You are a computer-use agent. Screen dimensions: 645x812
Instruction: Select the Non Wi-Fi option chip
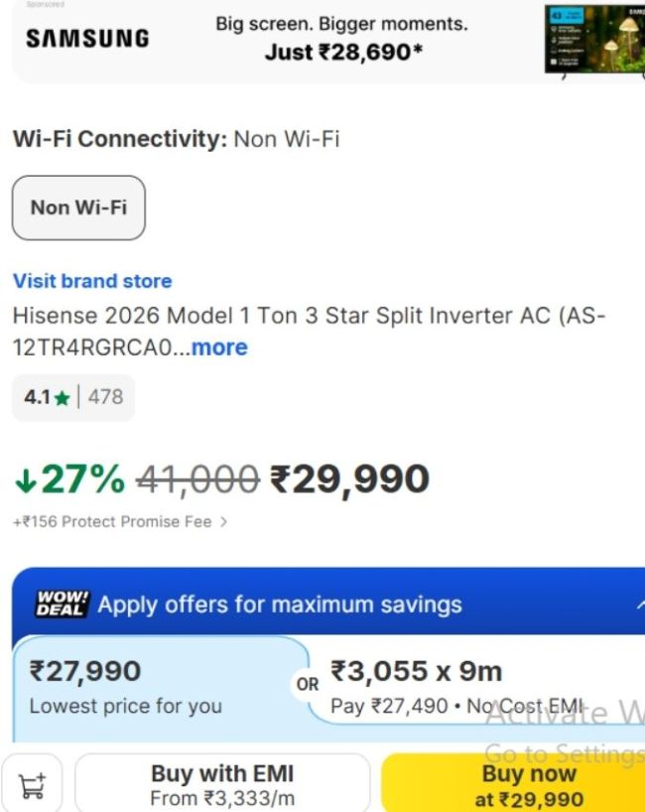[x=78, y=207]
